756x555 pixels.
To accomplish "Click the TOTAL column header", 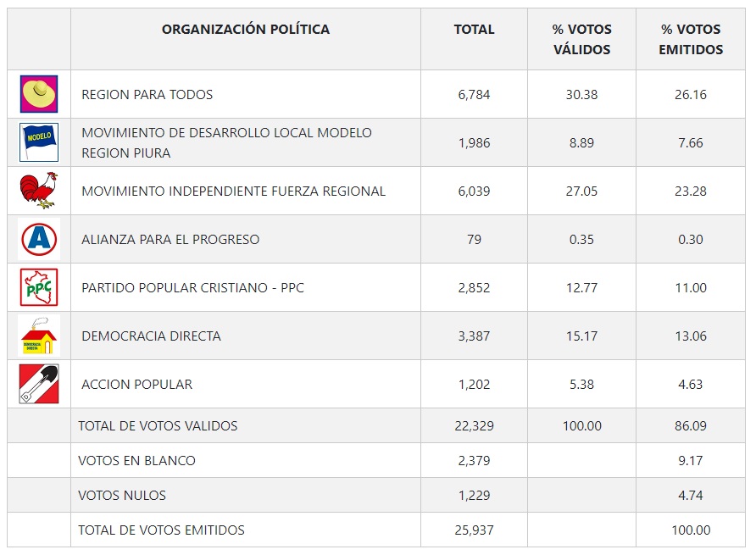I will tap(474, 30).
